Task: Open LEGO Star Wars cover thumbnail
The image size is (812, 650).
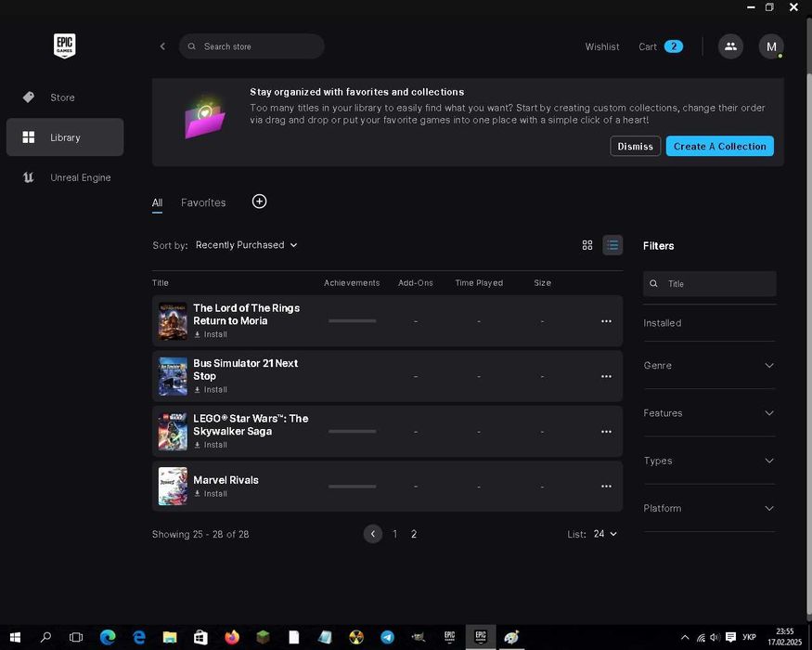Action: coord(173,431)
